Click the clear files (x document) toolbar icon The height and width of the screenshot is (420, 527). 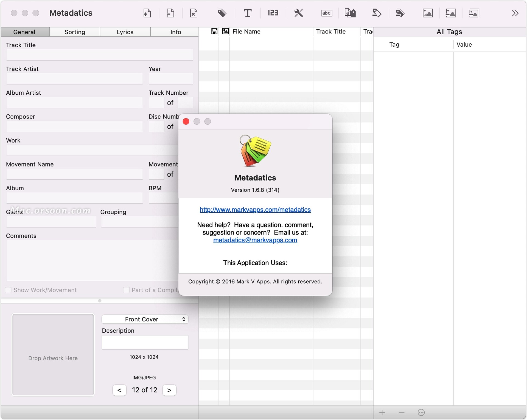coord(194,13)
